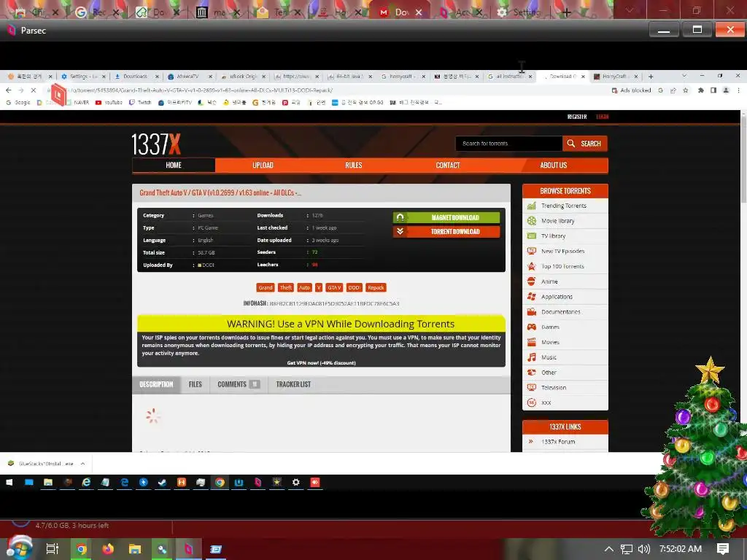This screenshot has height=560, width=747.
Task: Open the CONTACT menu item
Action: (x=448, y=166)
